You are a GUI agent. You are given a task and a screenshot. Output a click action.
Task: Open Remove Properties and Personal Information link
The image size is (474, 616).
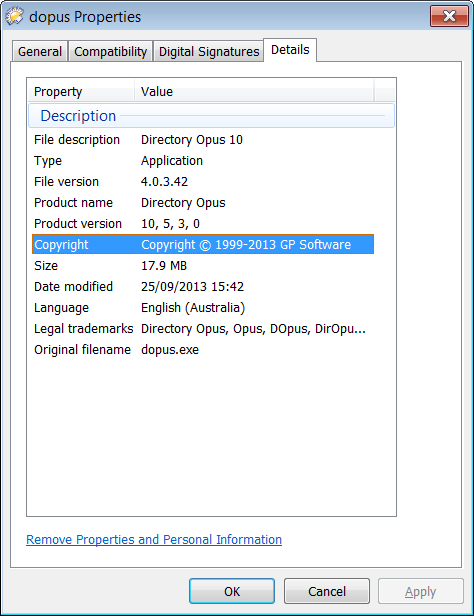(154, 539)
